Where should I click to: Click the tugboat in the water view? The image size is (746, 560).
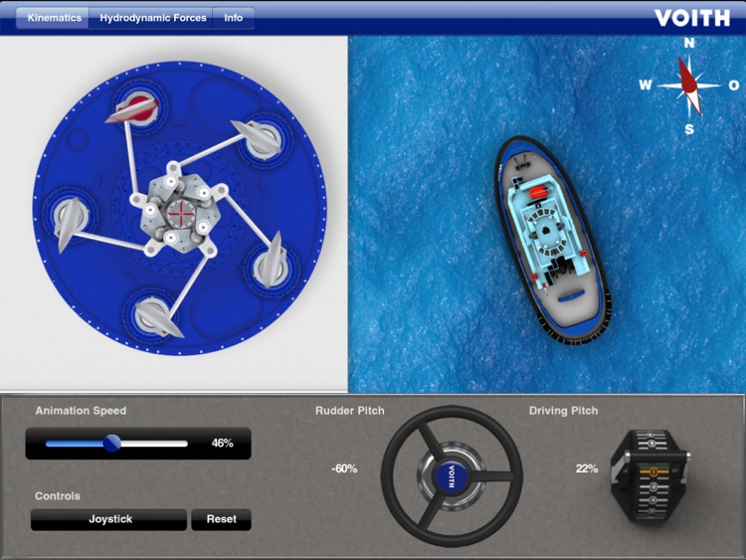[x=552, y=240]
